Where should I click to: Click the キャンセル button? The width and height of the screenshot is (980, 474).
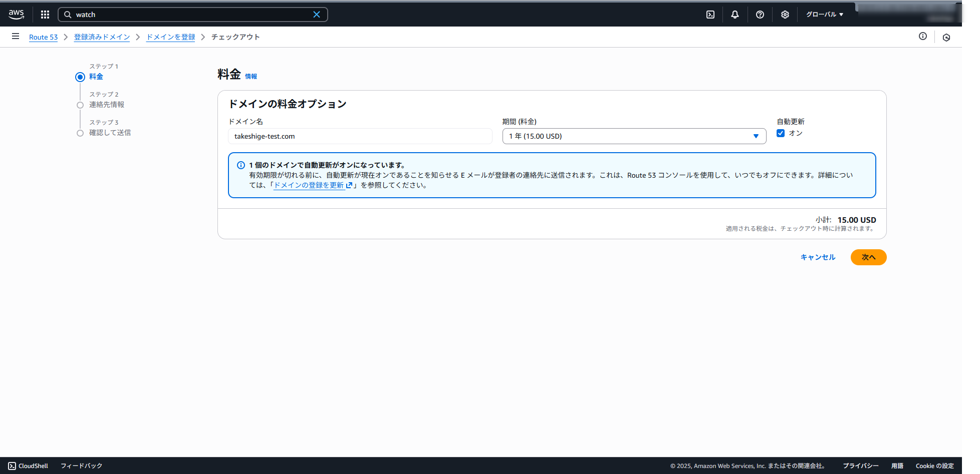(818, 257)
